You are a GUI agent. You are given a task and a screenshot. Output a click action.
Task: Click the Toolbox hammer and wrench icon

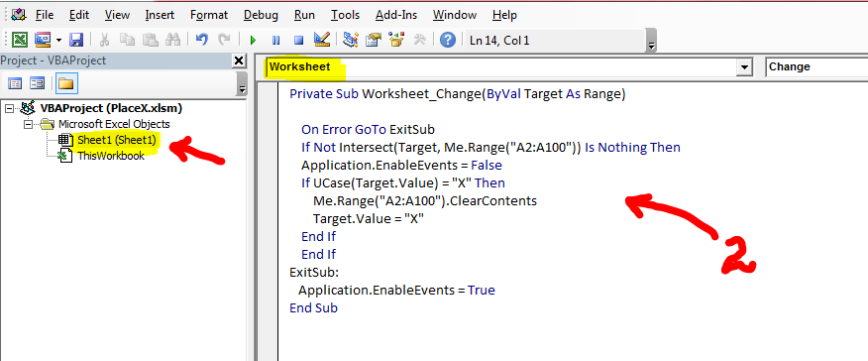click(419, 40)
